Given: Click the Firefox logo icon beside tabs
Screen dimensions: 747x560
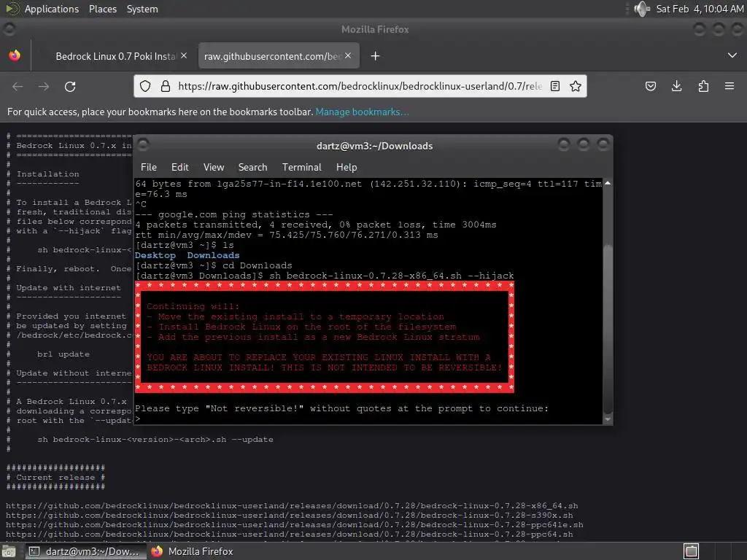Looking at the screenshot, I should click(x=15, y=55).
